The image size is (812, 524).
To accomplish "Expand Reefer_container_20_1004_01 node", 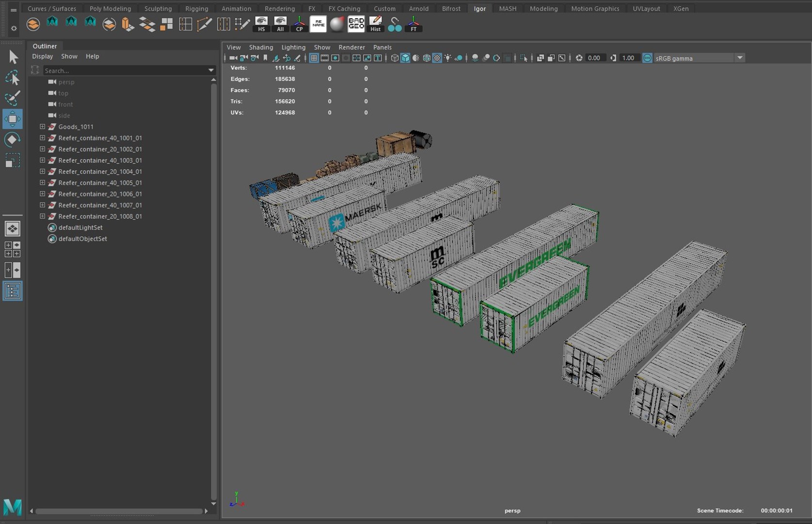I will pyautogui.click(x=43, y=171).
